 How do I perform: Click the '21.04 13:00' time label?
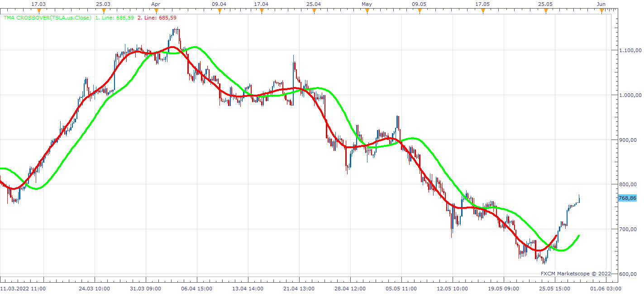299,289
